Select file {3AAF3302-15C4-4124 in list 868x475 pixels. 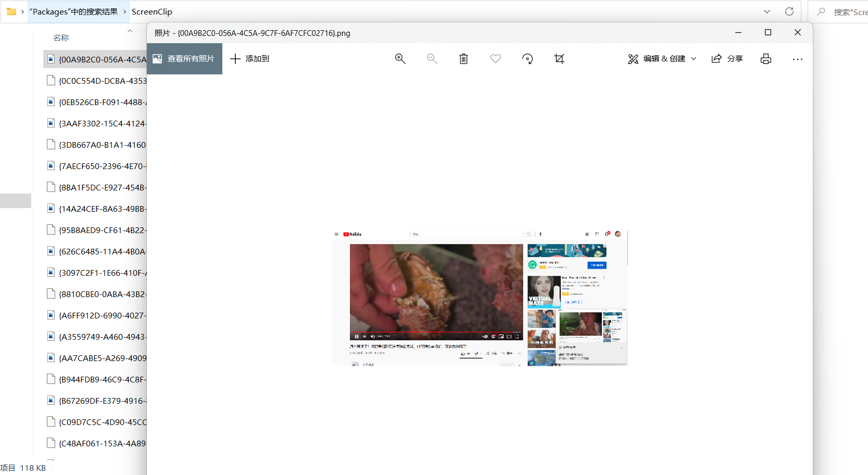click(x=102, y=123)
